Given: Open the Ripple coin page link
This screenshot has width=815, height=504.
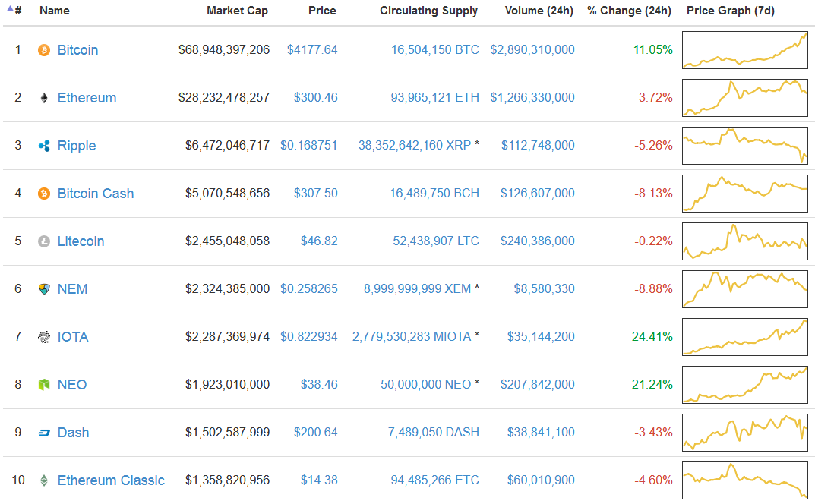Looking at the screenshot, I should pyautogui.click(x=77, y=146).
